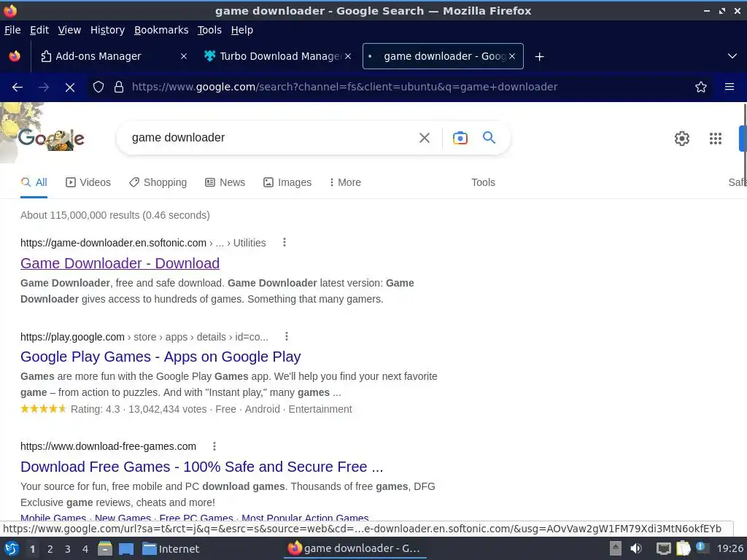Screen dimensions: 747x560
Task: Switch to workspace 4
Action: (85, 549)
